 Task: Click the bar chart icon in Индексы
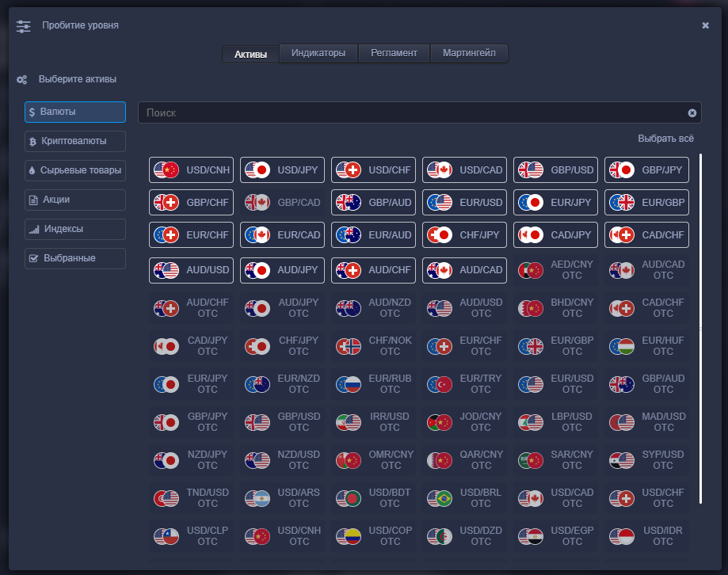click(34, 229)
